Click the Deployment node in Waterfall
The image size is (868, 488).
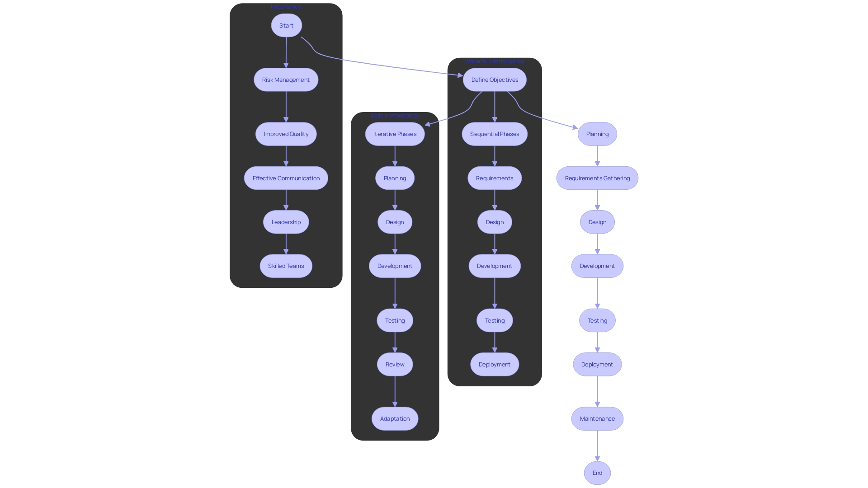point(494,364)
